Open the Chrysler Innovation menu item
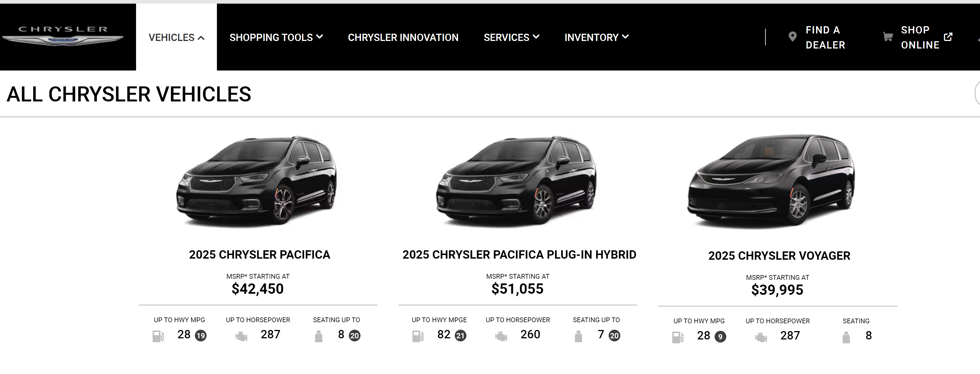Image resolution: width=980 pixels, height=374 pixels. [403, 38]
